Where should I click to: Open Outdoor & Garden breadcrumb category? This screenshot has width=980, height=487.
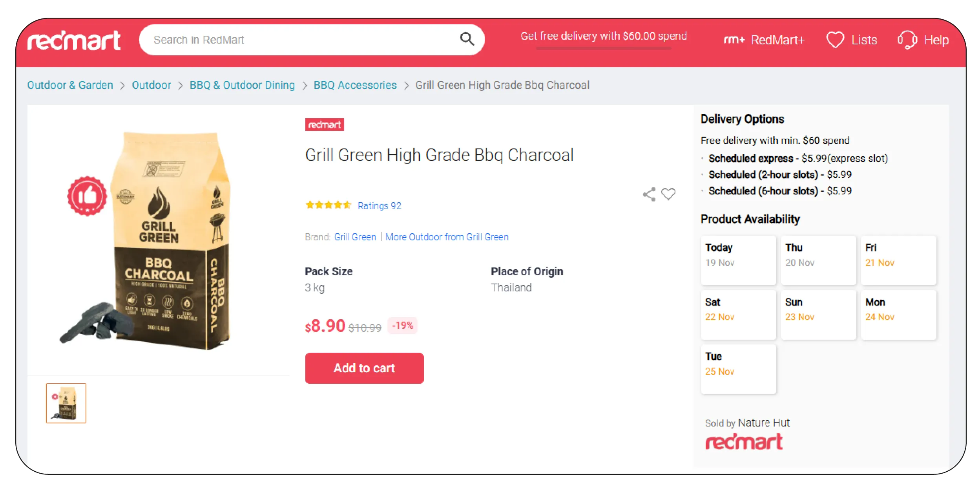(70, 85)
